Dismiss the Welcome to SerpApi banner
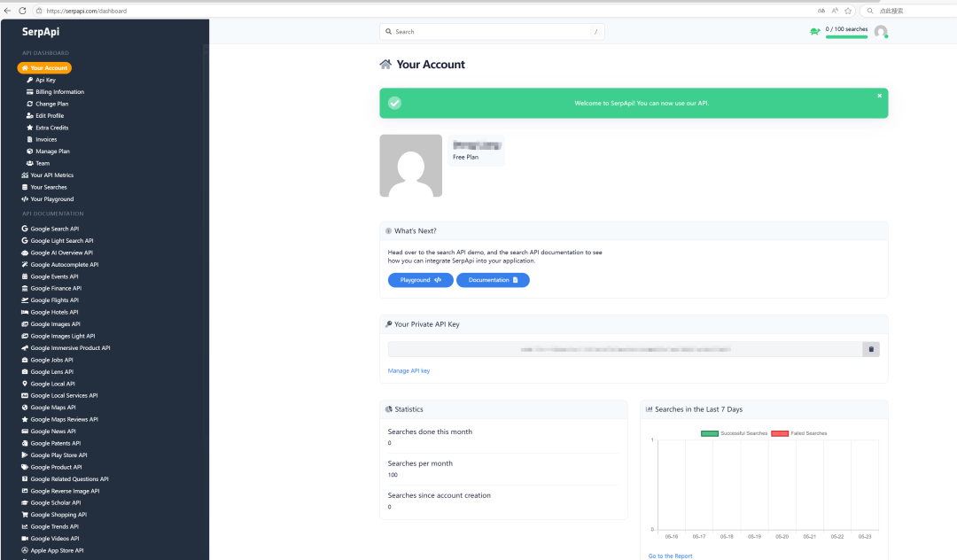 tap(880, 96)
